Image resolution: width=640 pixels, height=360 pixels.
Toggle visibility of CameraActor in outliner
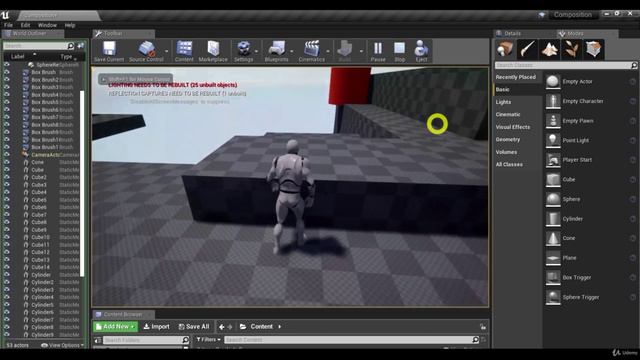(x=7, y=155)
